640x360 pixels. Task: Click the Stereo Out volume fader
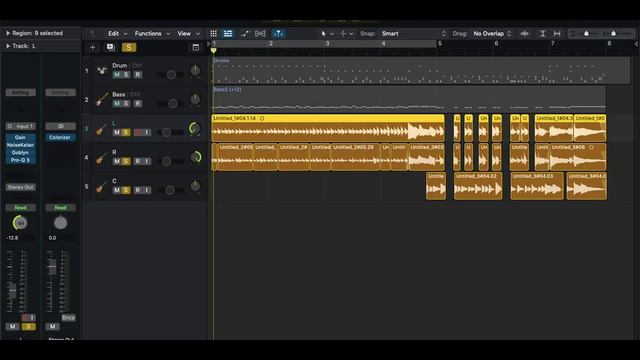(52, 267)
